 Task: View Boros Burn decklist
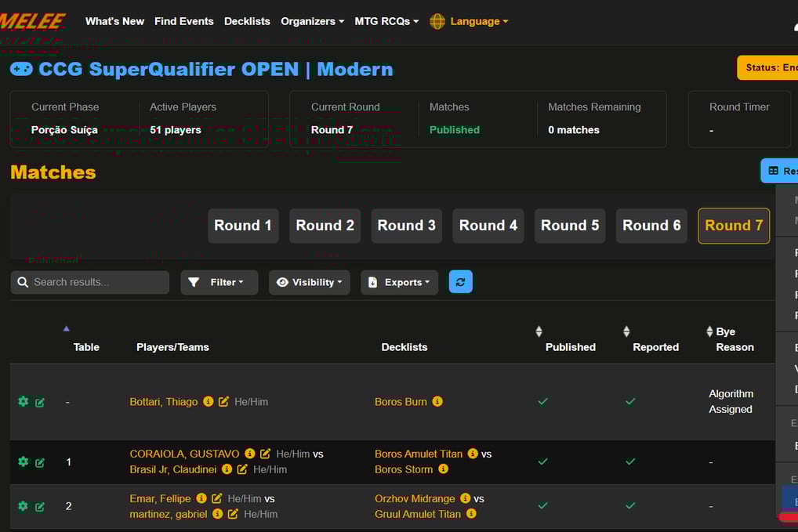pos(401,402)
